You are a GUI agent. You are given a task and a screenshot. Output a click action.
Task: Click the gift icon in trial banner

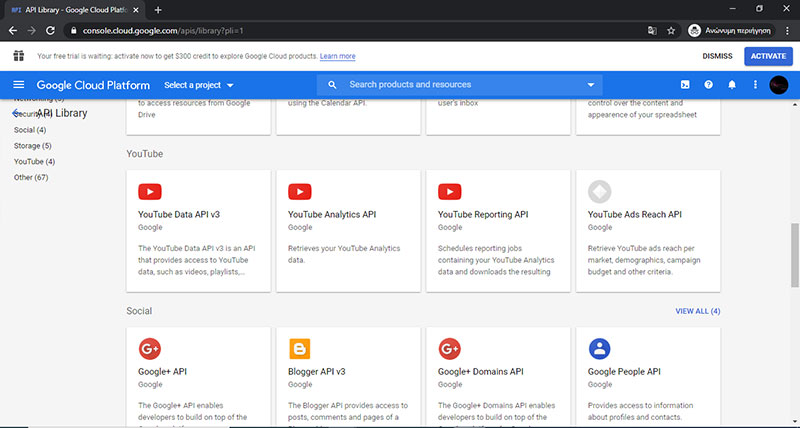click(18, 56)
